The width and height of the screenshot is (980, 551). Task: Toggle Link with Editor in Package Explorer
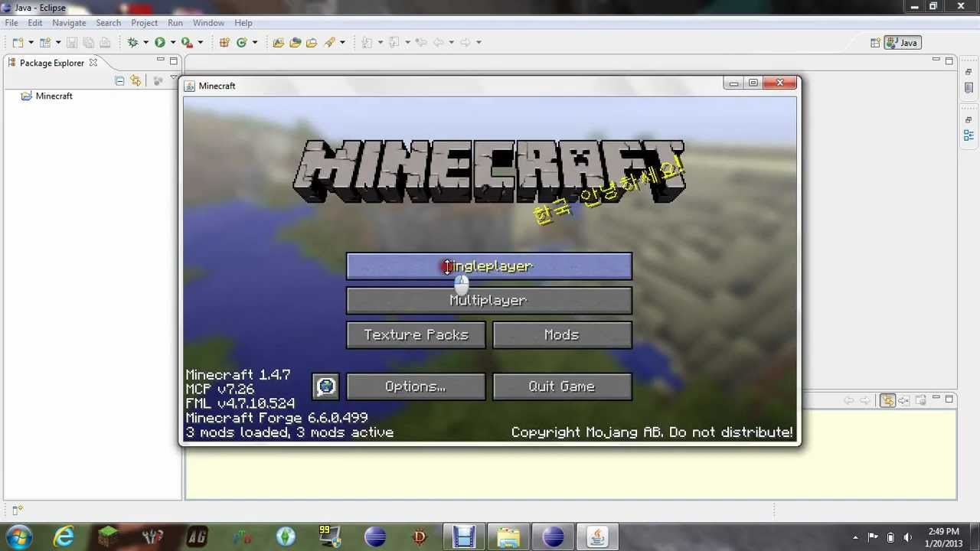(x=136, y=80)
